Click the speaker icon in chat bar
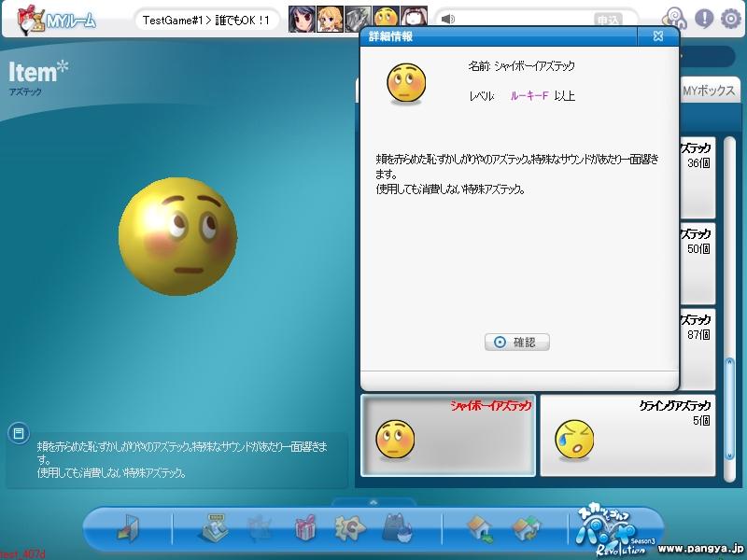 [x=447, y=19]
